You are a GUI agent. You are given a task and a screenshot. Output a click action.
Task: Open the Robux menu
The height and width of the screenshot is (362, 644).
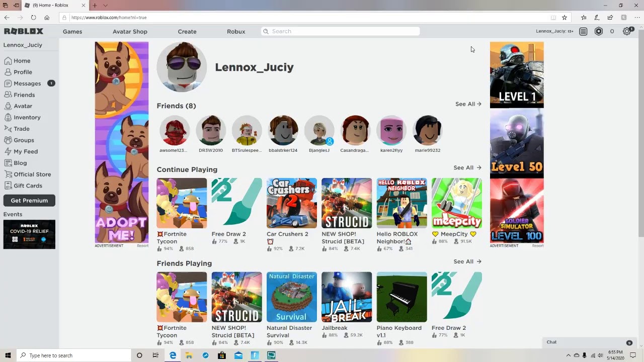(236, 31)
